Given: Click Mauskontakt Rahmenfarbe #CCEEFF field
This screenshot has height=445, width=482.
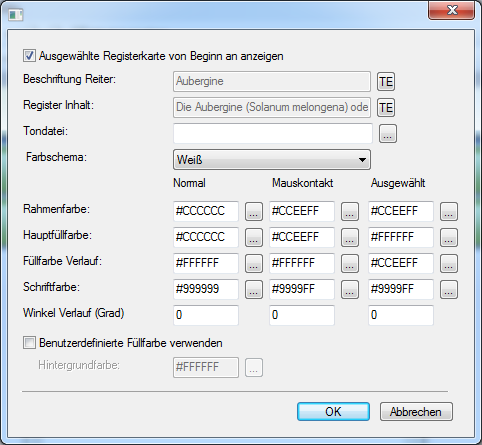Looking at the screenshot, I should tap(302, 211).
